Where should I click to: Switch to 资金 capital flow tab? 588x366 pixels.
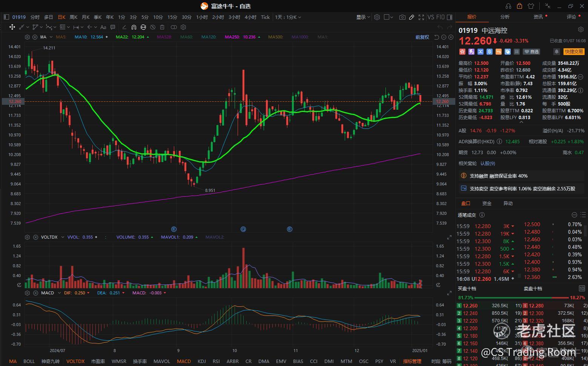pos(487,203)
